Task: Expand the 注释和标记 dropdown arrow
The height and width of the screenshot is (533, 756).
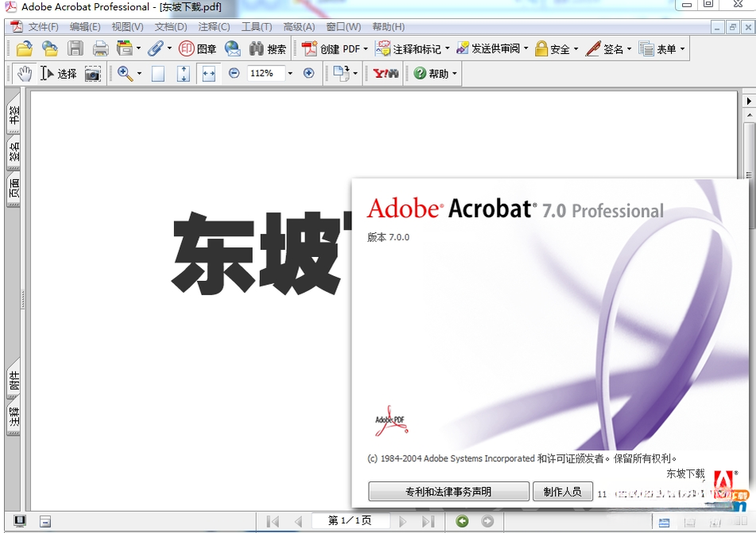Action: (447, 49)
